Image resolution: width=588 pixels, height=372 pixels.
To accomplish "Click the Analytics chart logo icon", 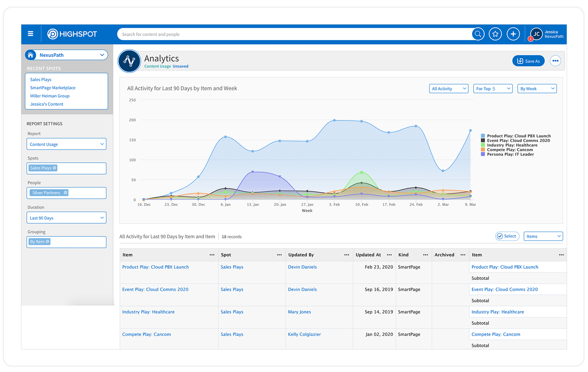I will click(129, 61).
